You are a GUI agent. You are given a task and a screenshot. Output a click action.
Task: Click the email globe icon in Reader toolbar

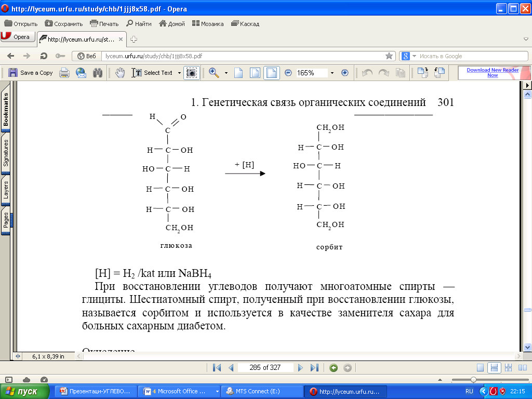81,73
